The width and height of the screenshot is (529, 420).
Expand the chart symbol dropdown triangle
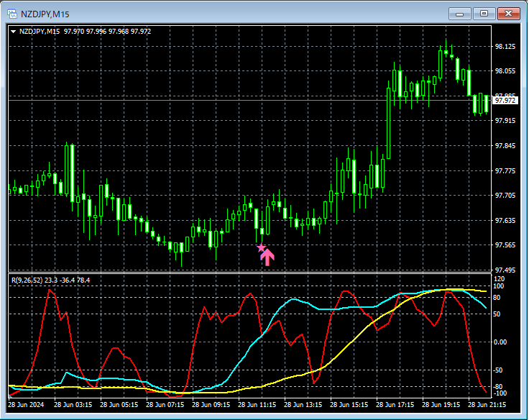[x=13, y=32]
